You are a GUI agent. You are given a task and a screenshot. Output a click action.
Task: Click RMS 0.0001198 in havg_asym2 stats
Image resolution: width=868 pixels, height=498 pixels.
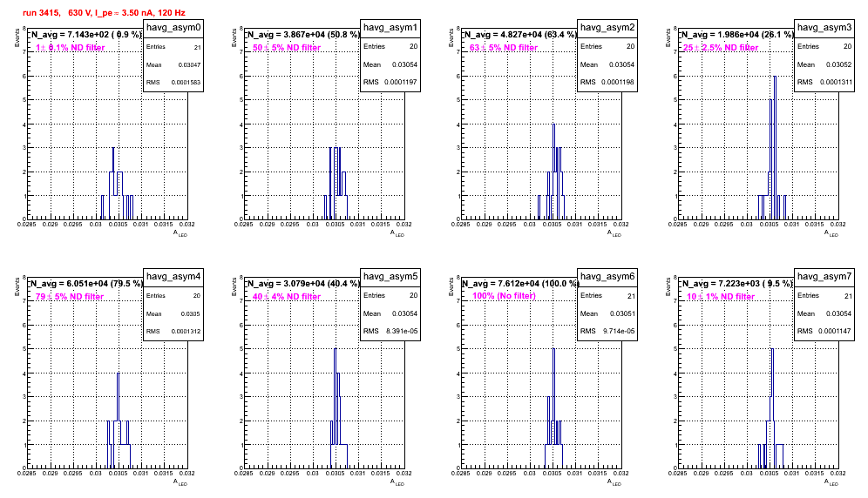coord(607,82)
